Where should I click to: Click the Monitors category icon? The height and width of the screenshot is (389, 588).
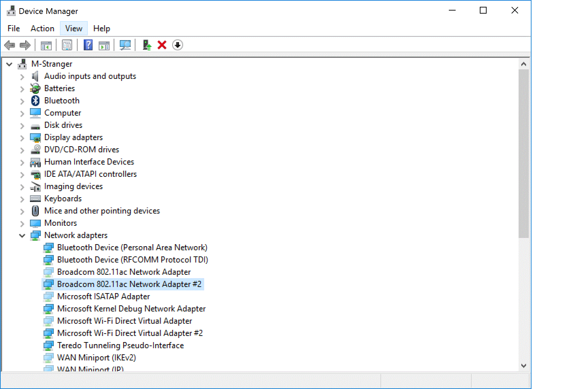click(35, 223)
